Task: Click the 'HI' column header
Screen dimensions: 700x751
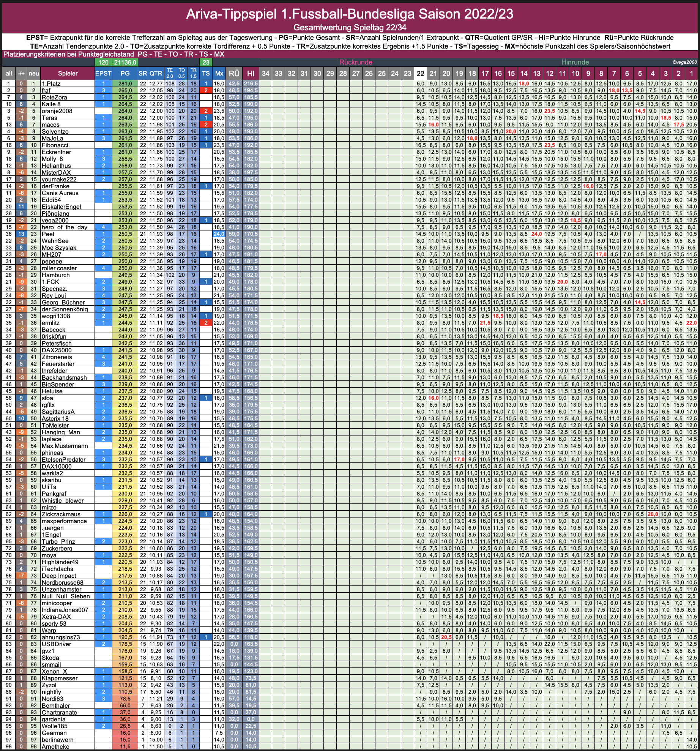Action: click(x=251, y=74)
